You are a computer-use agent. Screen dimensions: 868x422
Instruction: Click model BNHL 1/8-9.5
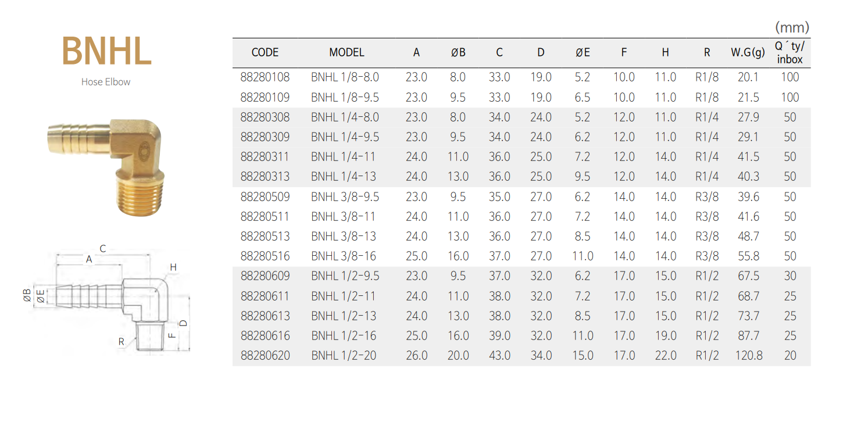point(345,97)
